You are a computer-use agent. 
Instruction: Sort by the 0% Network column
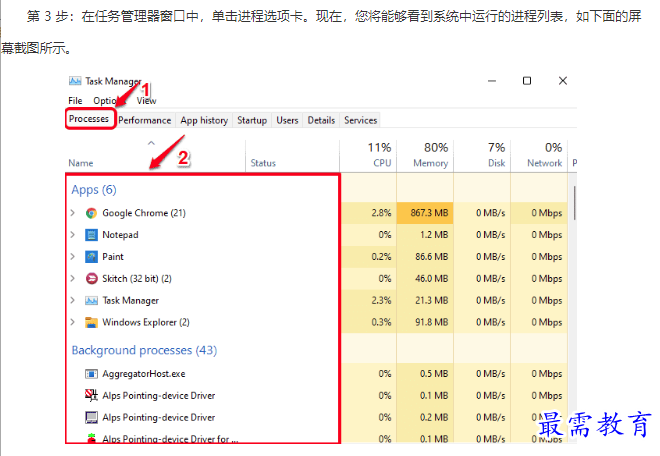[539, 156]
